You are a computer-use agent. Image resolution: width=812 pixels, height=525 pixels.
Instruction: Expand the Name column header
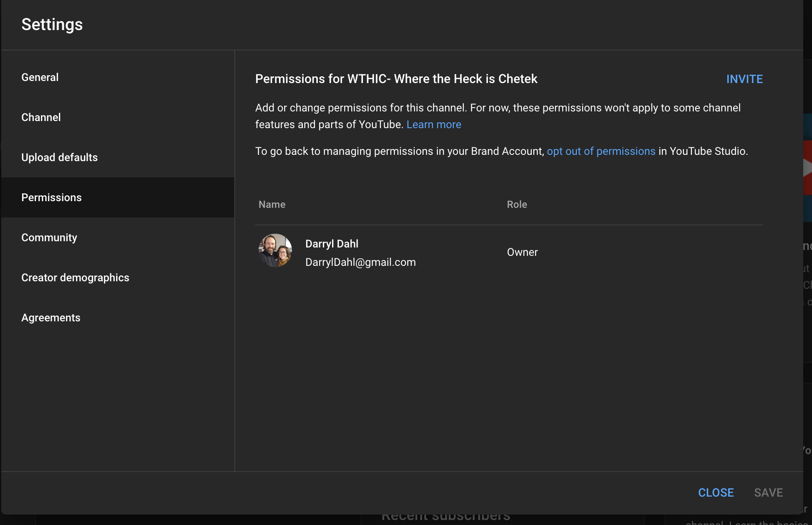coord(272,204)
